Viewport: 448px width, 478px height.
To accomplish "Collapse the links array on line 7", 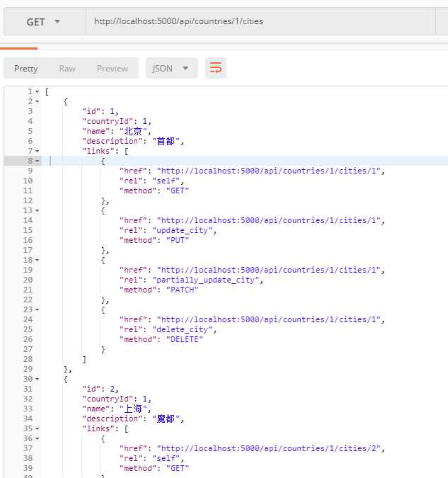I will 38,152.
